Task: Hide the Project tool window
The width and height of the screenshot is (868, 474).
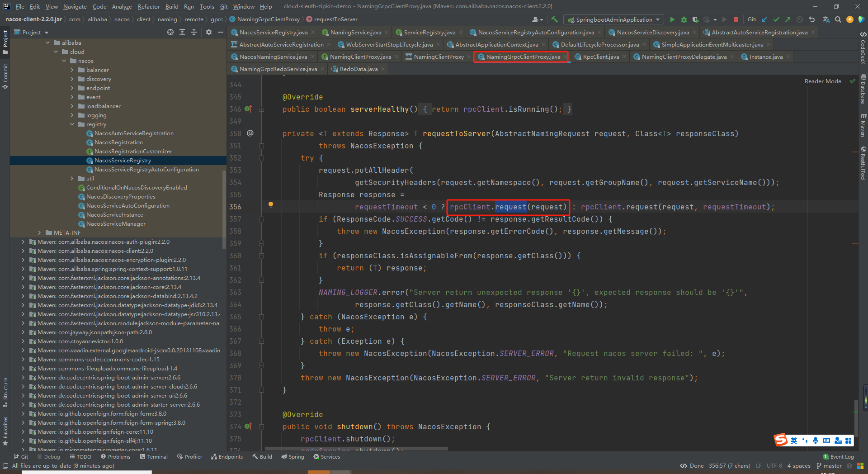Action: [x=221, y=32]
